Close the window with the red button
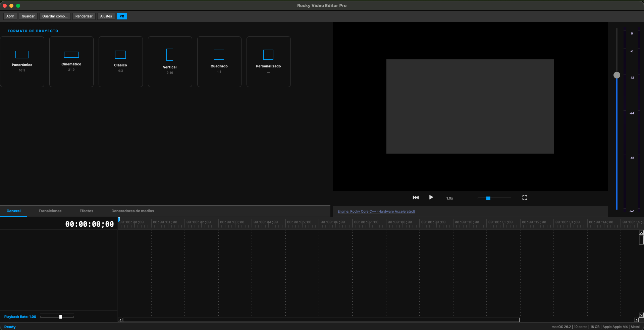 [5, 6]
